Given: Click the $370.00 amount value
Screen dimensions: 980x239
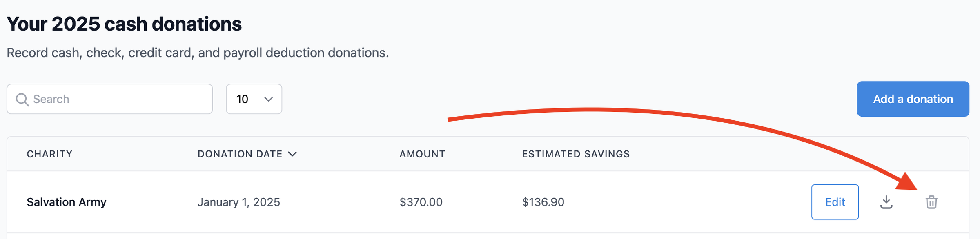Looking at the screenshot, I should click(420, 201).
